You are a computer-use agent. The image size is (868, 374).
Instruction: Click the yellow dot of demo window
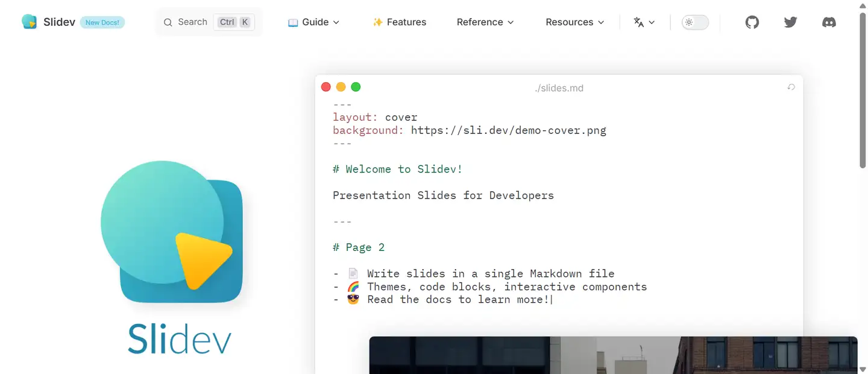click(x=341, y=87)
